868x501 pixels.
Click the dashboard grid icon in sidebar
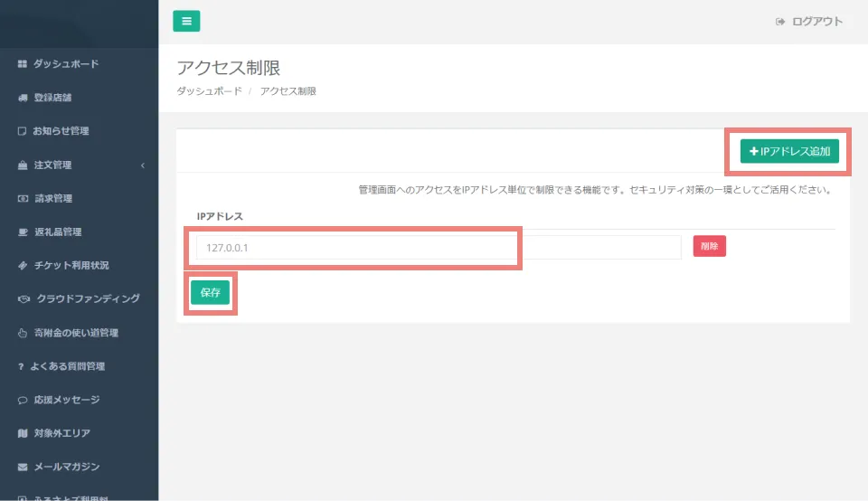tap(23, 64)
